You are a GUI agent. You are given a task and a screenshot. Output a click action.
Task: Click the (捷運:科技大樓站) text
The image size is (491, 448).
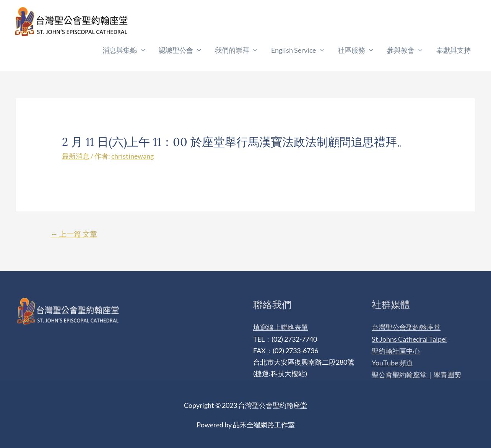tap(280, 373)
